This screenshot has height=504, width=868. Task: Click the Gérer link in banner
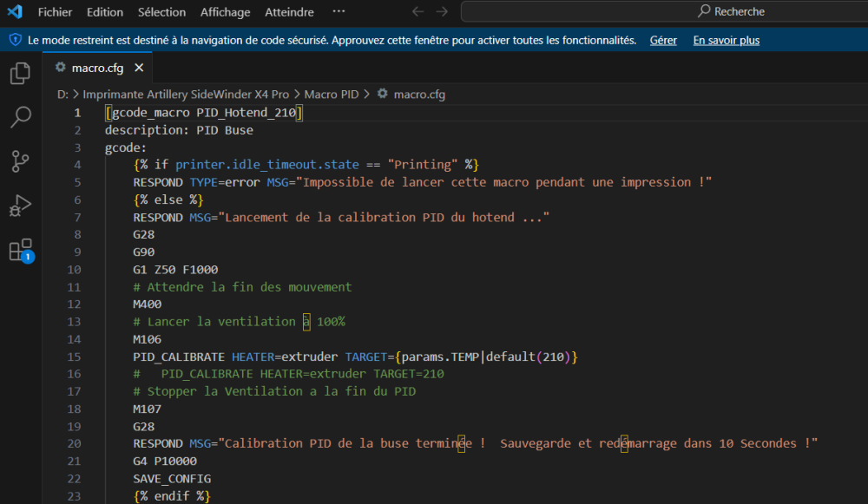(663, 41)
